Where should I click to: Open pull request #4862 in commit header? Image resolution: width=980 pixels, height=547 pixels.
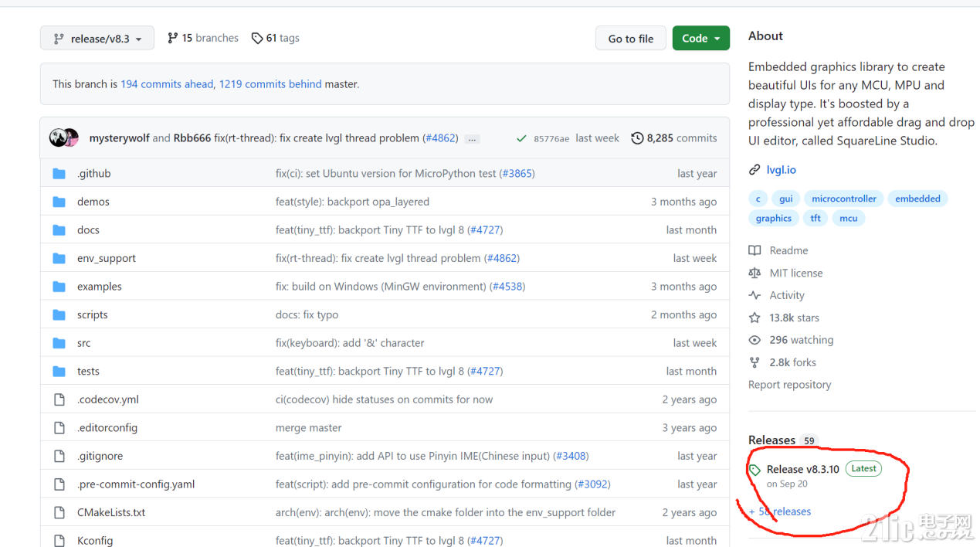pos(440,138)
